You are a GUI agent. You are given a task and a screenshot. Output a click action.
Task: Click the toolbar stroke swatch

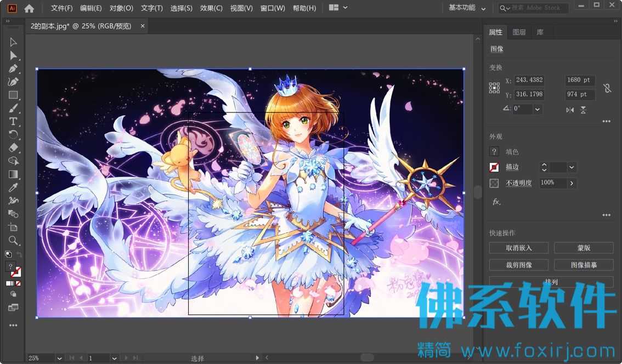coord(16,272)
